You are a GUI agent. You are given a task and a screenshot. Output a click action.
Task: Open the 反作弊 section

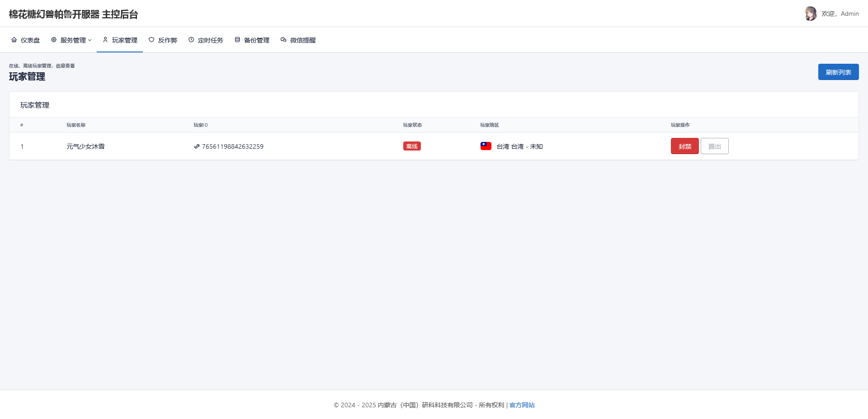(x=167, y=40)
